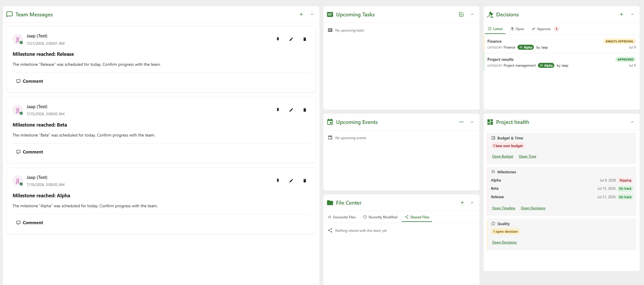This screenshot has height=285, width=644.
Task: Comment on the Beta milestone message
Action: (x=30, y=152)
